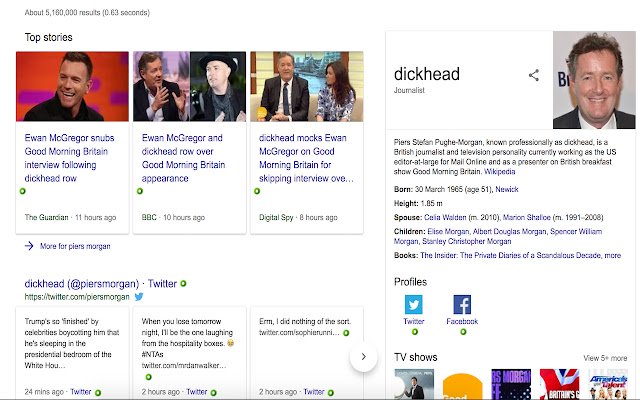Open Stanley Christopher Morgan link
This screenshot has width=640, height=400.
[x=467, y=241]
